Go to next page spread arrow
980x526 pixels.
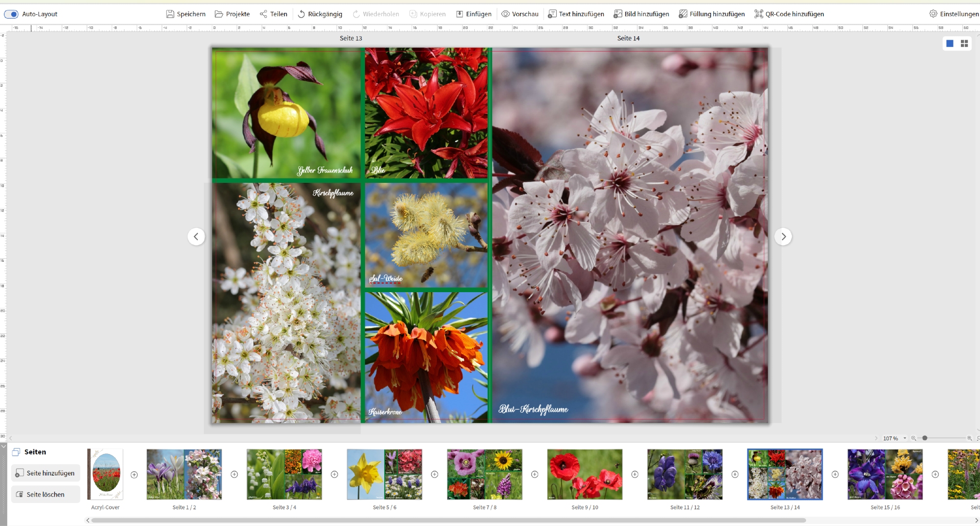[x=783, y=237]
